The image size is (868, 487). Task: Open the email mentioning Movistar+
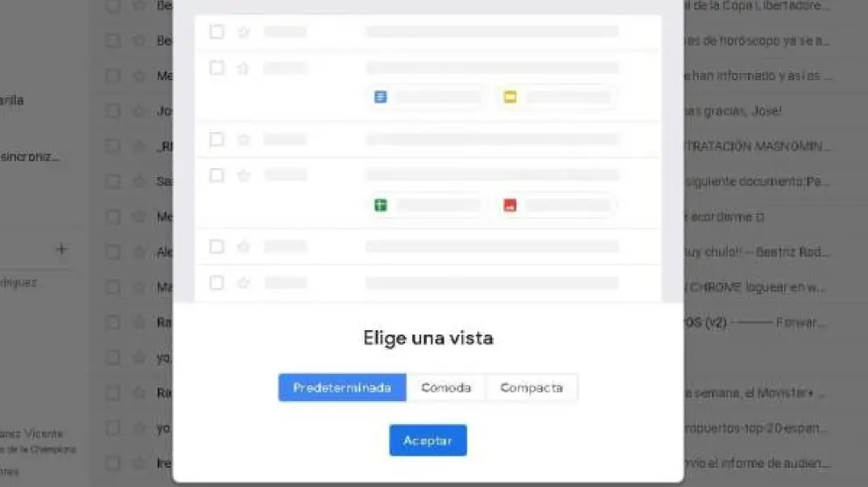click(758, 393)
